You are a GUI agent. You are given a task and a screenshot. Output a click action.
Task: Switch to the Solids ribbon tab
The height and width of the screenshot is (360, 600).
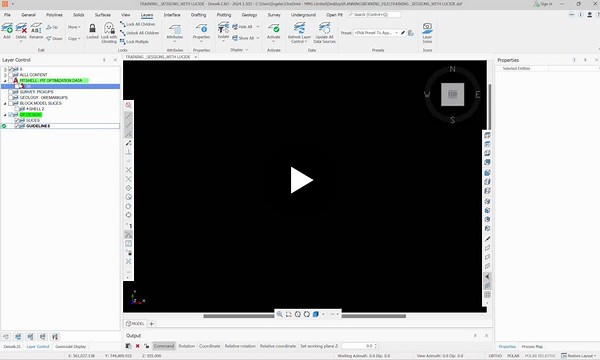pyautogui.click(x=78, y=15)
